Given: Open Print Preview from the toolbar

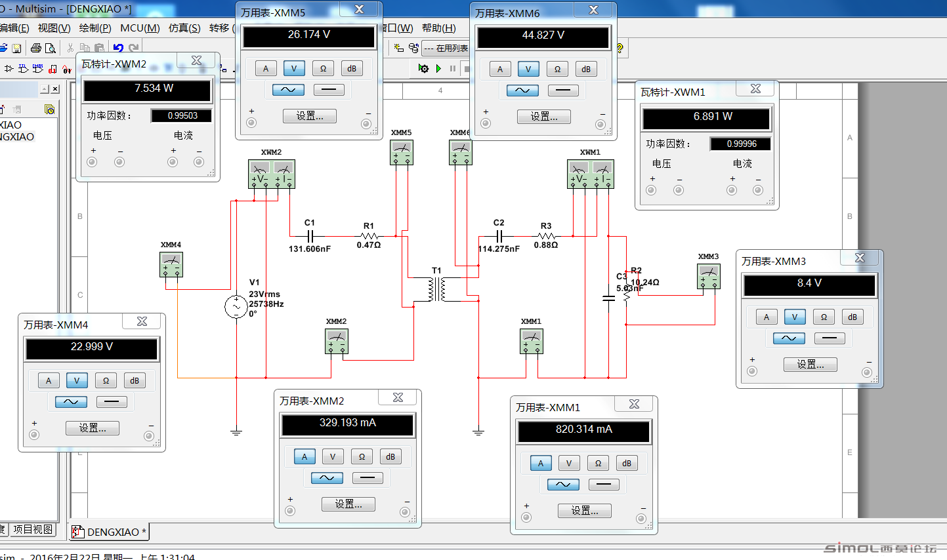Looking at the screenshot, I should (50, 48).
